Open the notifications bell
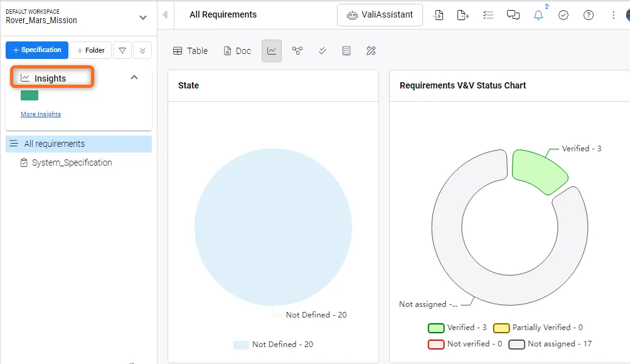Image resolution: width=630 pixels, height=364 pixels. (538, 15)
